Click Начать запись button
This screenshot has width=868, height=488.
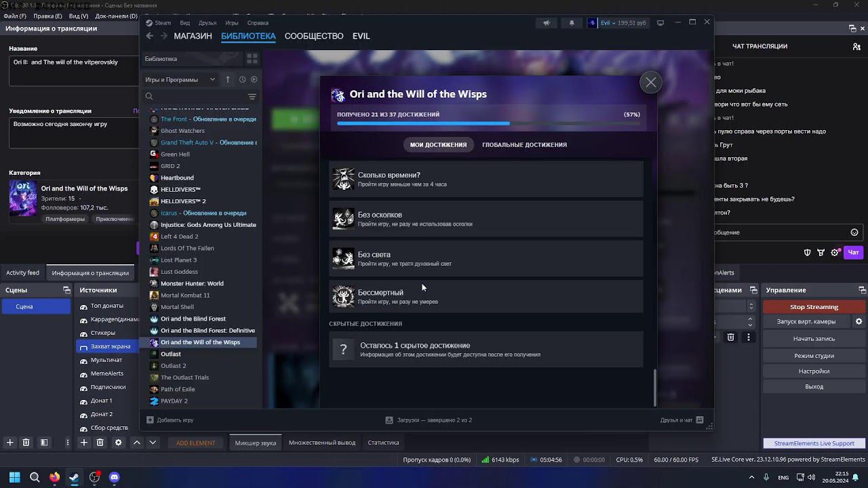[x=814, y=338]
